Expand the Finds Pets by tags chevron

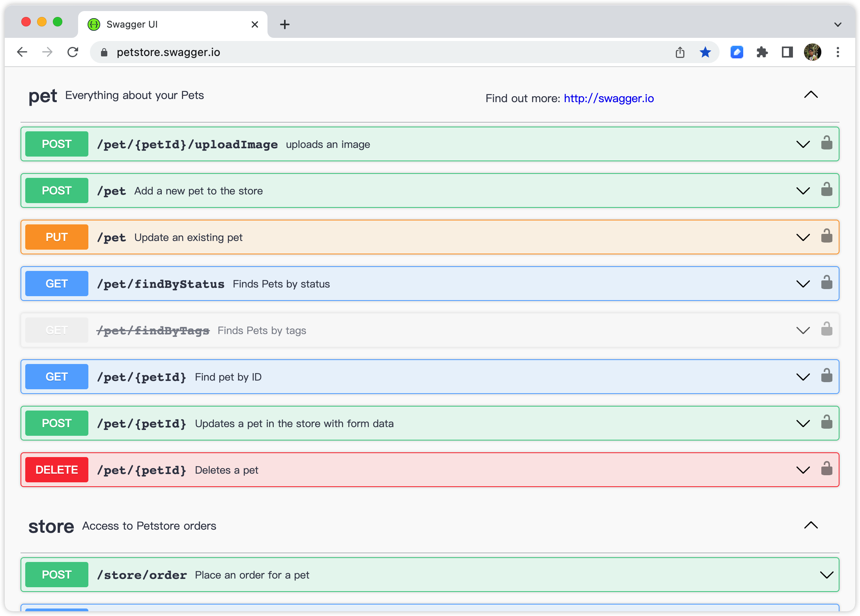pos(803,330)
